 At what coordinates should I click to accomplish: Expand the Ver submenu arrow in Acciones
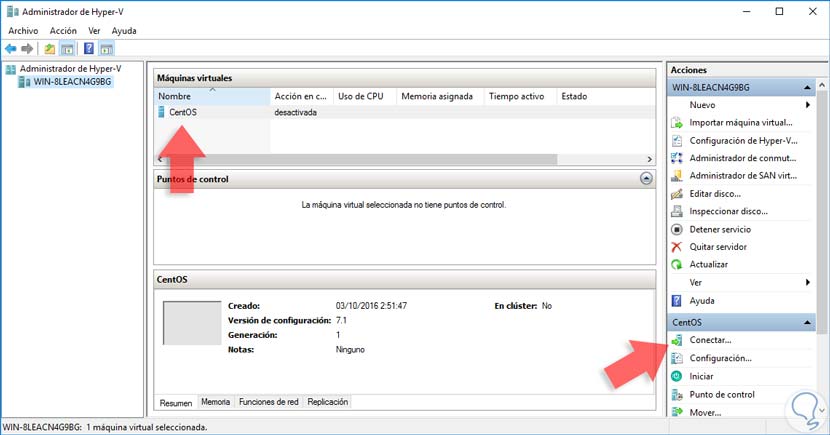[x=808, y=283]
